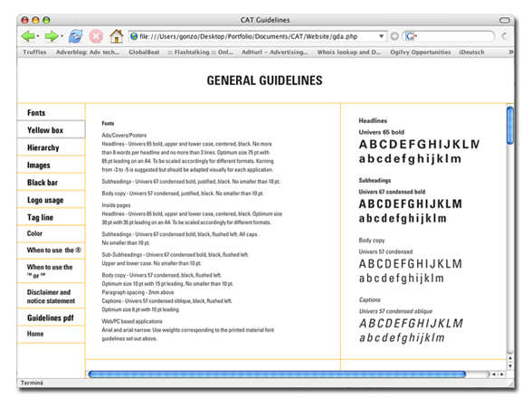Grab the window resize corner grip

(510, 383)
